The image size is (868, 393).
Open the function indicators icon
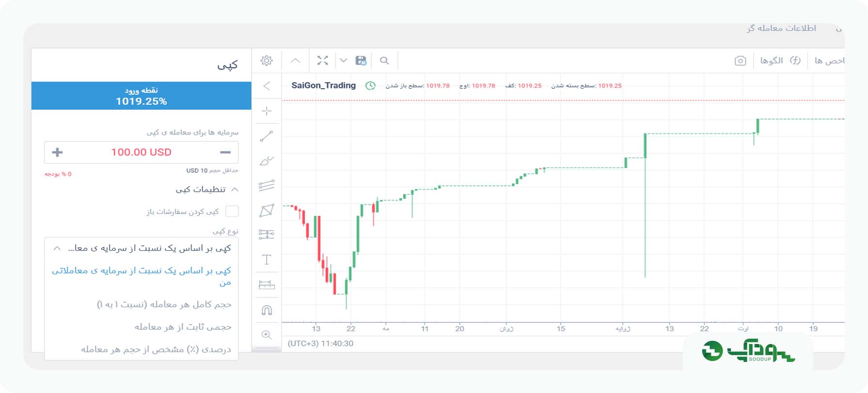coord(795,61)
